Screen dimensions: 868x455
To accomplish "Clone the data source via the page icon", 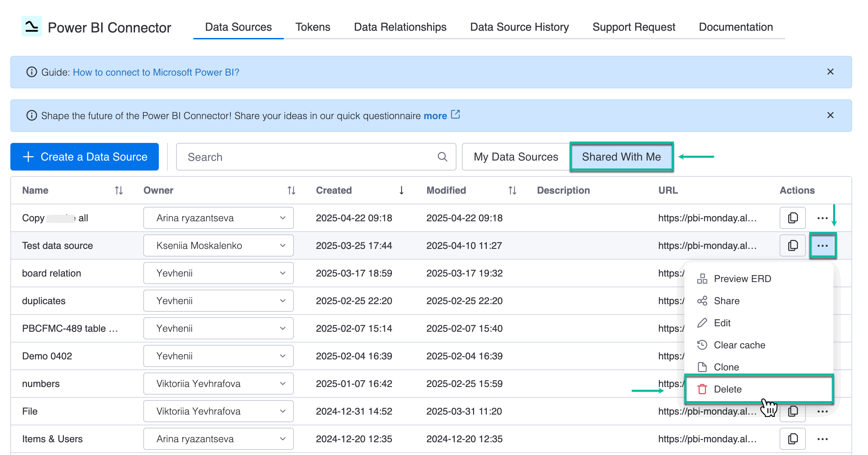I will [703, 367].
